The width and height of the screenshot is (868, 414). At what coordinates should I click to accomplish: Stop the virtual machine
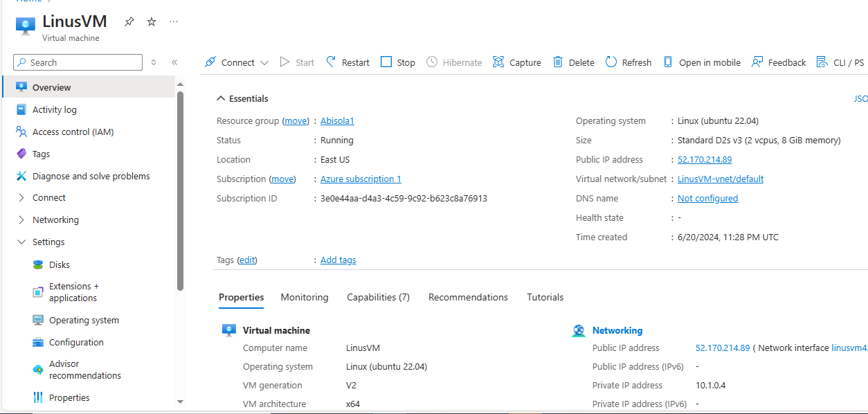point(397,62)
